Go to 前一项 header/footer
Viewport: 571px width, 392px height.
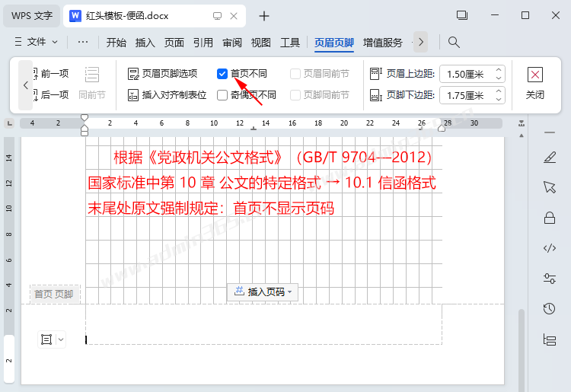[51, 74]
